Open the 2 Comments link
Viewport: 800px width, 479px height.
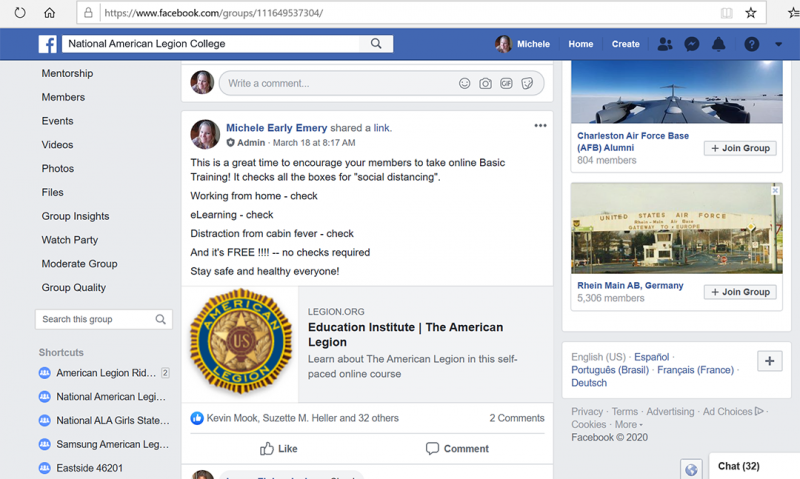pos(517,418)
